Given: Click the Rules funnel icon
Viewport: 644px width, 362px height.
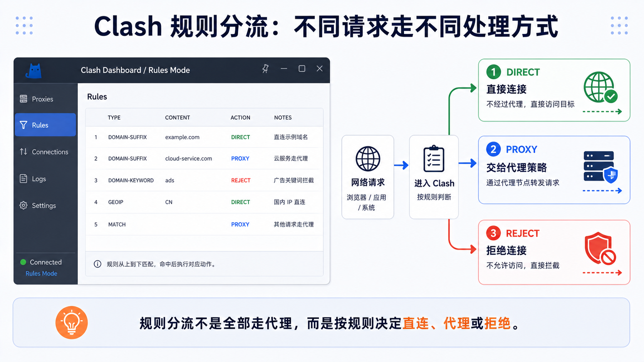Looking at the screenshot, I should tap(23, 125).
